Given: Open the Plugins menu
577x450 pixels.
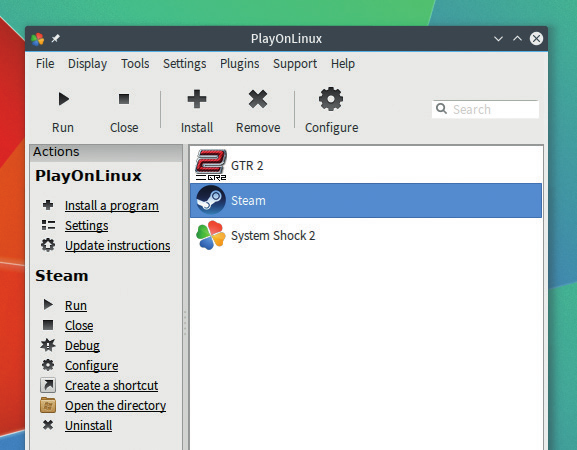Looking at the screenshot, I should click(x=240, y=64).
